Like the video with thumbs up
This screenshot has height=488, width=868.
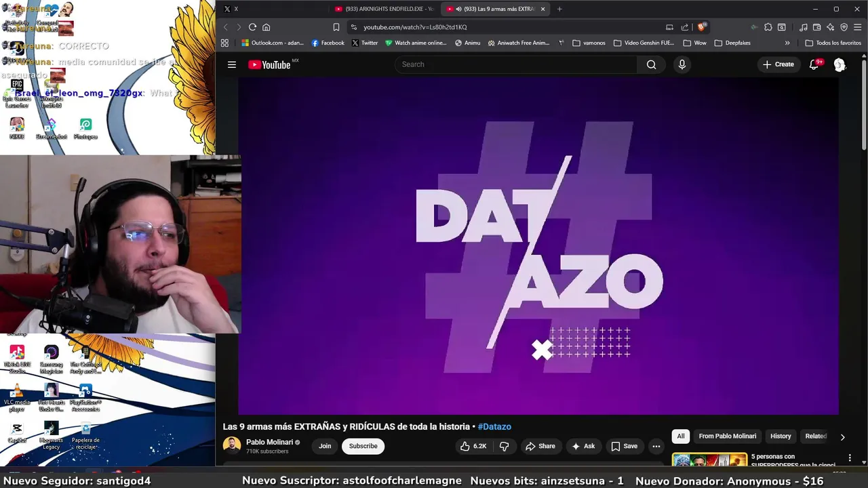[473, 446]
